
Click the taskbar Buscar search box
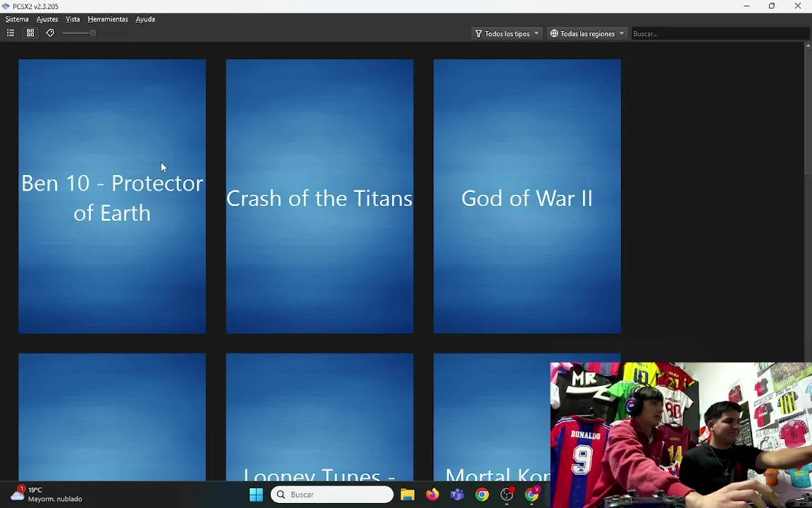(x=332, y=495)
